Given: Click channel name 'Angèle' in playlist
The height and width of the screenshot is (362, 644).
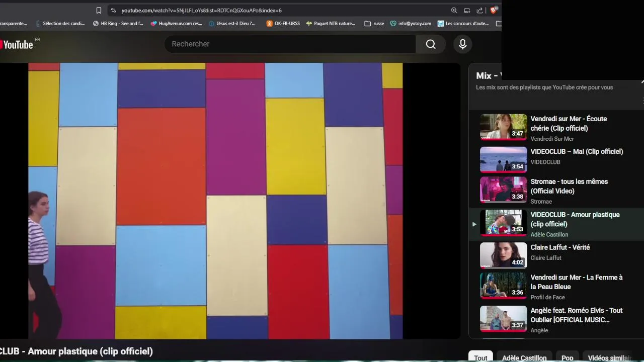Looking at the screenshot, I should coord(539,330).
